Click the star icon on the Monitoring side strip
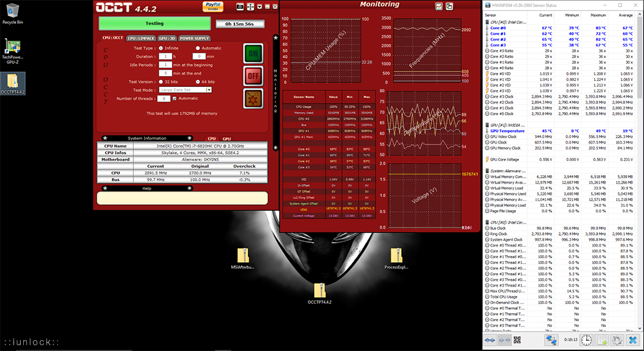 click(x=276, y=38)
